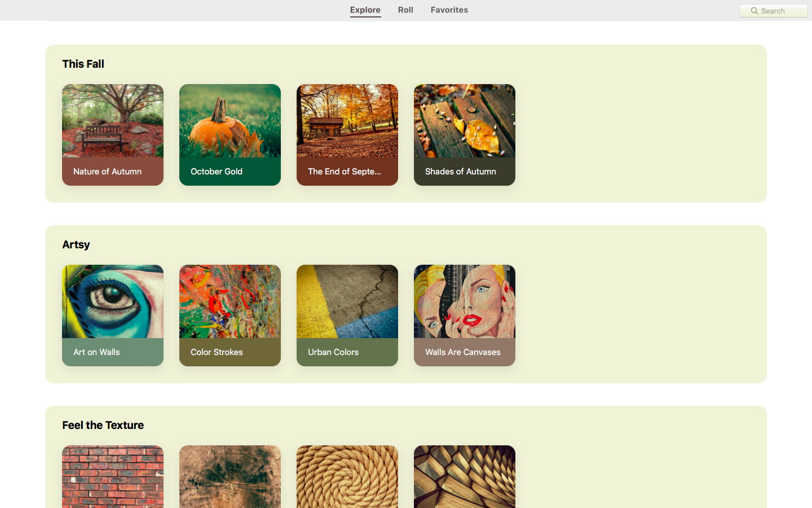The width and height of the screenshot is (812, 508).
Task: Select the red brick wall texture thumbnail
Action: point(113,477)
